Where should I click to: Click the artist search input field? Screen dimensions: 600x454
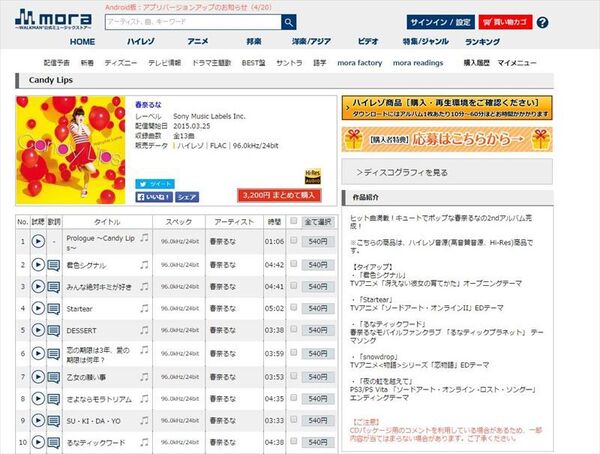coord(193,22)
